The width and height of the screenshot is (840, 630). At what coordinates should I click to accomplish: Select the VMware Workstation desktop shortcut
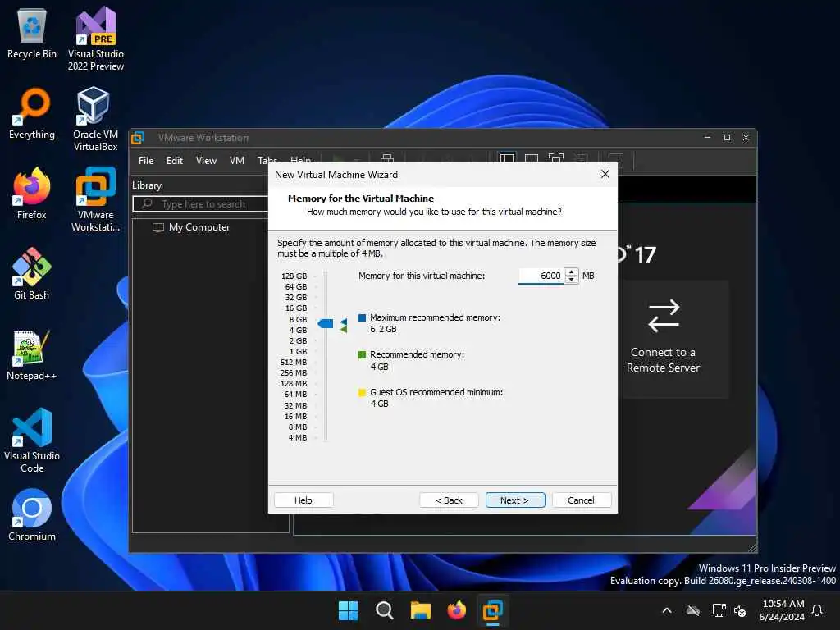[95, 199]
